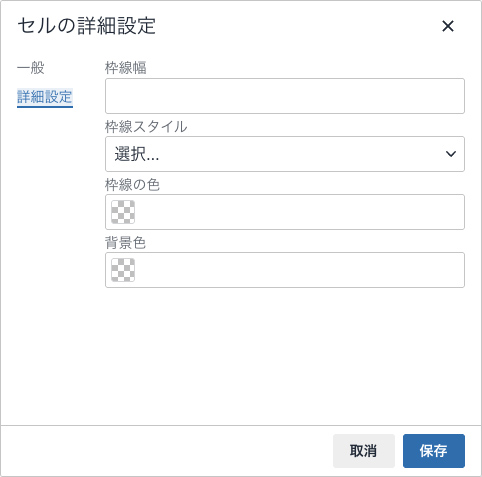Open the 枠線の色 checkered color swatch
482x477 pixels.
click(123, 212)
